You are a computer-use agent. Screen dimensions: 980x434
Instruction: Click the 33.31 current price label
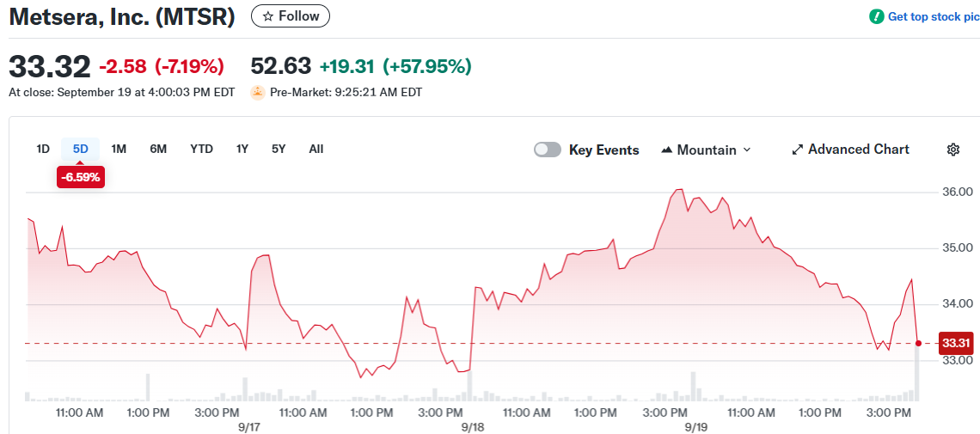pyautogui.click(x=956, y=343)
